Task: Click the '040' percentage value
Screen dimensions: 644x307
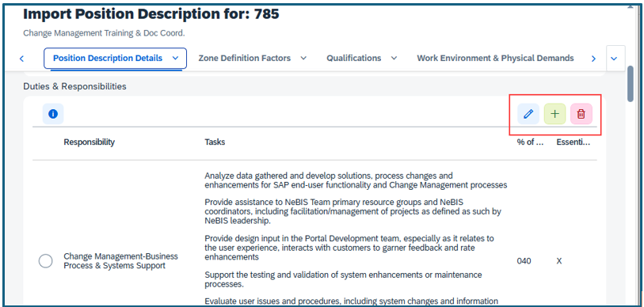Action: [524, 261]
